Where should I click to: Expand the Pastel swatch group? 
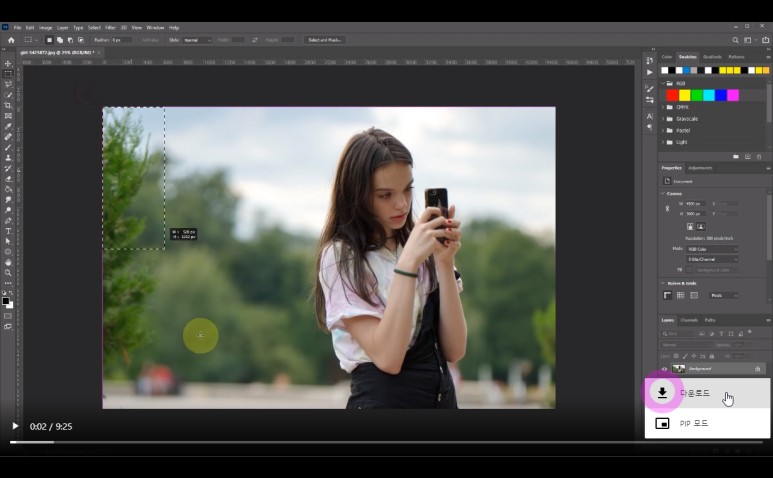pyautogui.click(x=663, y=131)
